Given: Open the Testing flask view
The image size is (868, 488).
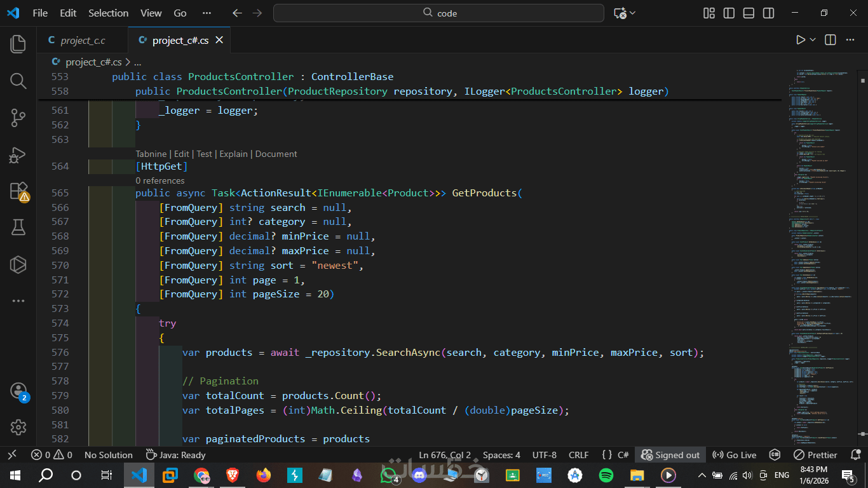Looking at the screenshot, I should coord(18,227).
